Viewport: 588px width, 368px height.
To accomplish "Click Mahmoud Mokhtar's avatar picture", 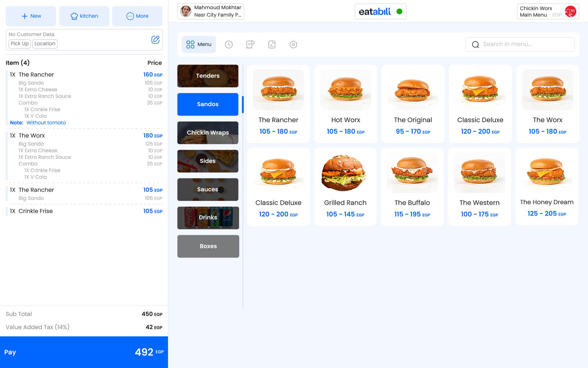I will point(186,11).
